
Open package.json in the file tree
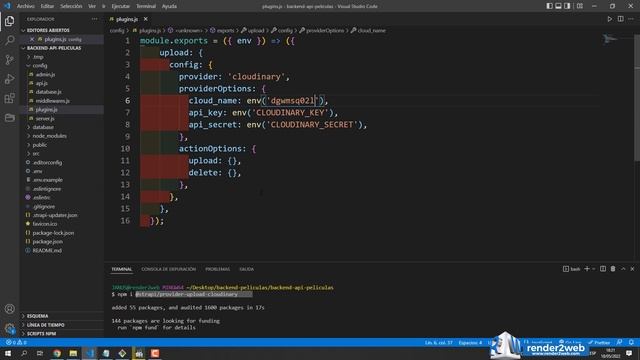click(x=47, y=242)
